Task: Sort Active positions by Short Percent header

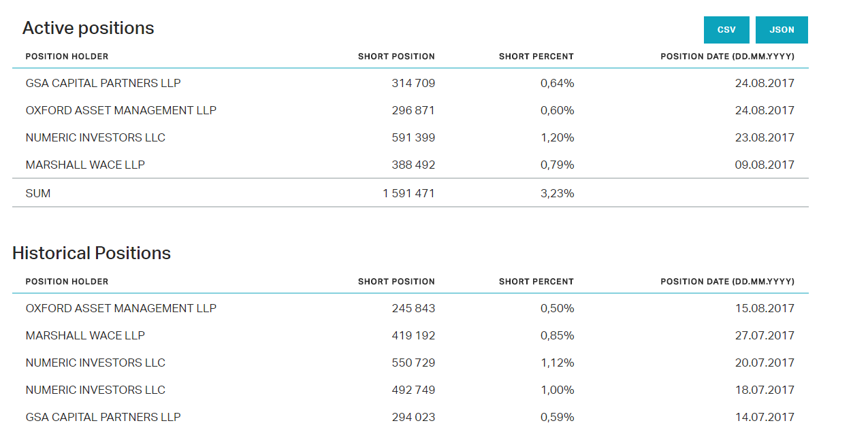Action: (x=536, y=56)
